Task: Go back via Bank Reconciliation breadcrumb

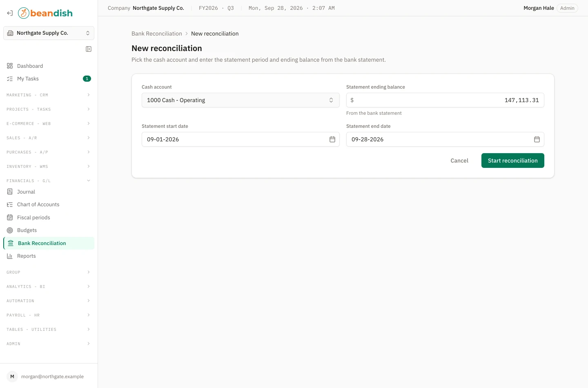Action: (157, 33)
